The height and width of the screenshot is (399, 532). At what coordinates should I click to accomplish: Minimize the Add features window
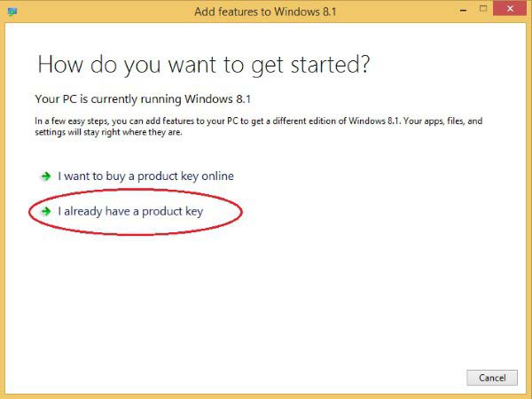coord(463,10)
